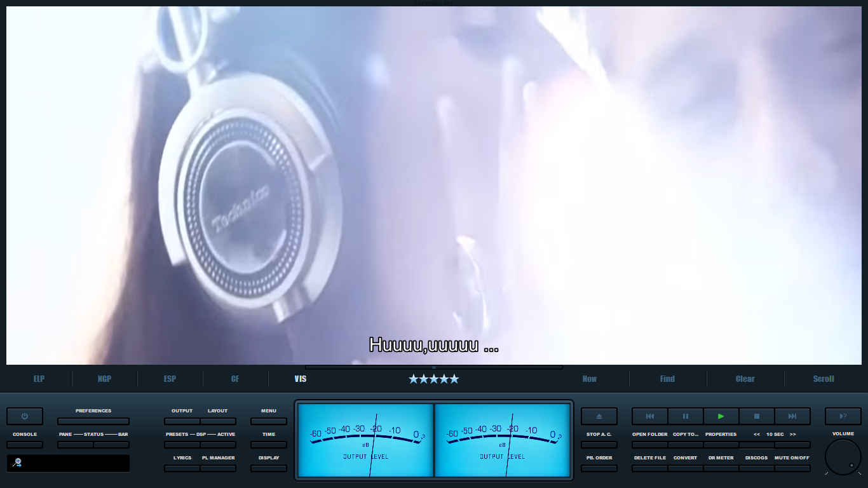
Task: Skip to the previous track
Action: pyautogui.click(x=649, y=416)
